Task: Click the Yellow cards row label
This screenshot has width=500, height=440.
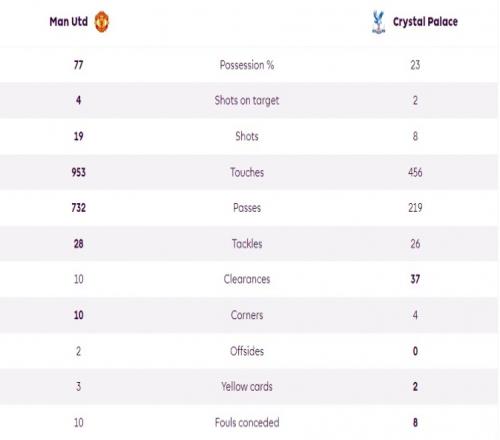Action: 247,387
